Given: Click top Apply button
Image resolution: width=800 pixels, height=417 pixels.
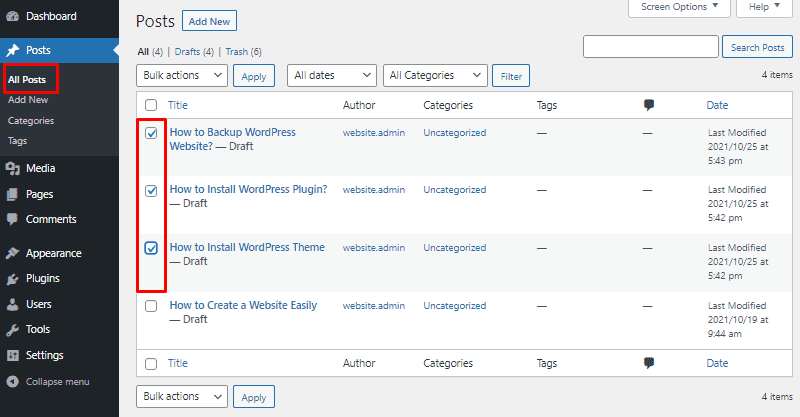Looking at the screenshot, I should click(254, 76).
